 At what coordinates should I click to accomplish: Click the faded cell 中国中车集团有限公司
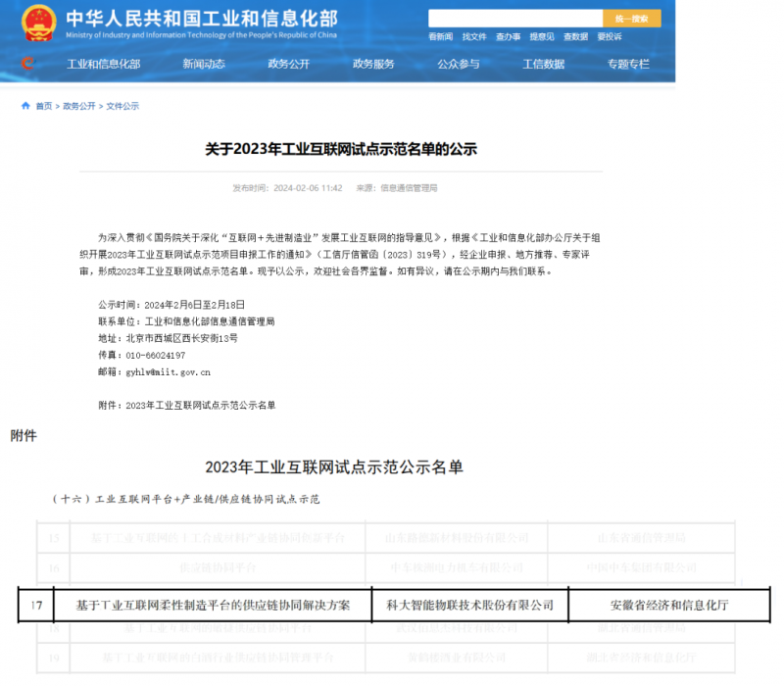[x=642, y=567]
